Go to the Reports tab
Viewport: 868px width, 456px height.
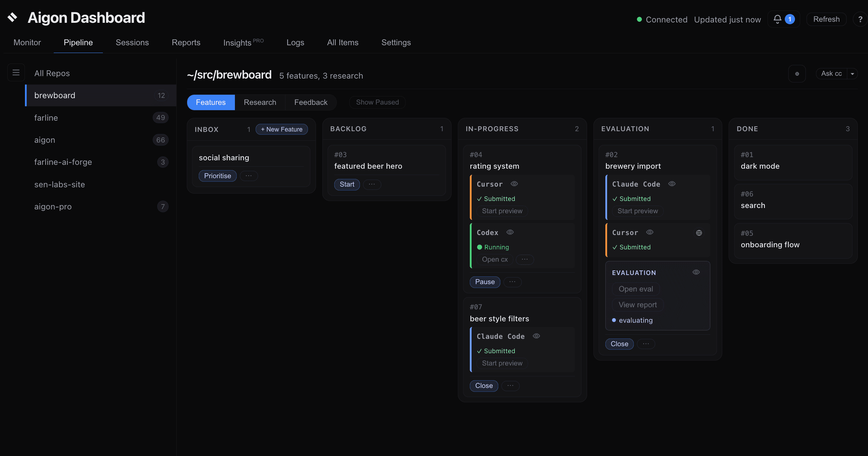click(x=186, y=42)
